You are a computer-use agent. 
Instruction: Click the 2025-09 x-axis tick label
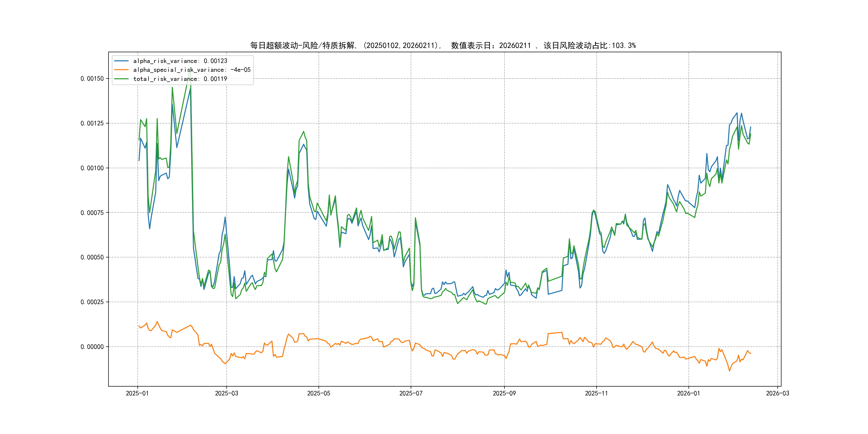pyautogui.click(x=504, y=393)
